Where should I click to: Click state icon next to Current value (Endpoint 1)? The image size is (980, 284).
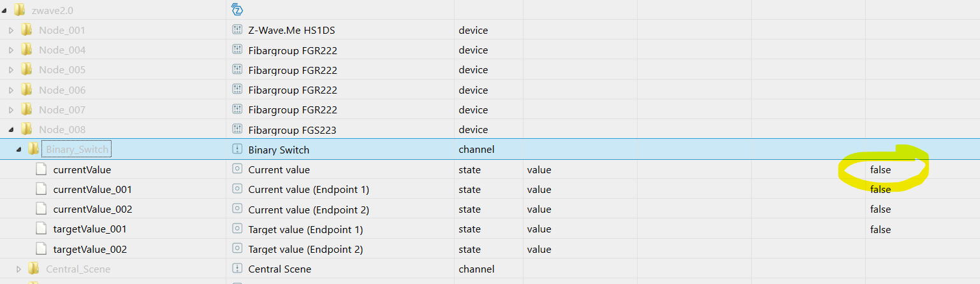(x=237, y=189)
